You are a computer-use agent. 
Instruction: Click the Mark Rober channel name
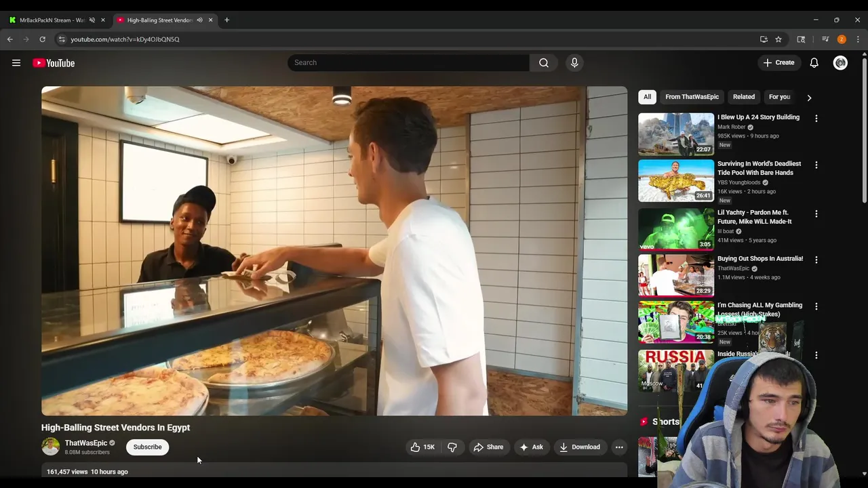pyautogui.click(x=731, y=127)
